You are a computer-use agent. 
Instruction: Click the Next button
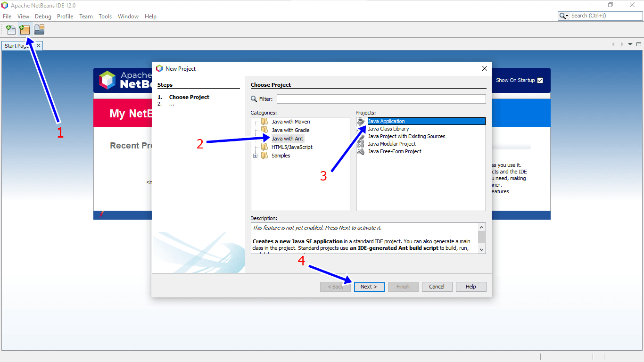pyautogui.click(x=369, y=287)
